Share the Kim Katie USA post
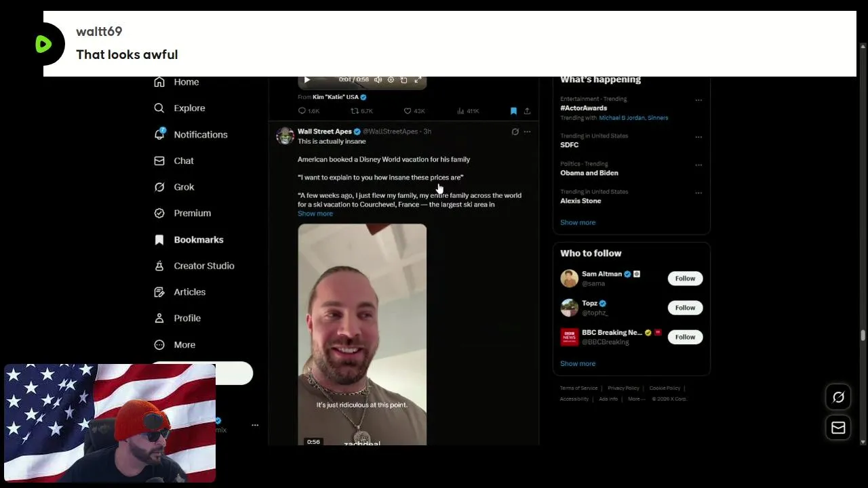868x488 pixels. [x=527, y=111]
